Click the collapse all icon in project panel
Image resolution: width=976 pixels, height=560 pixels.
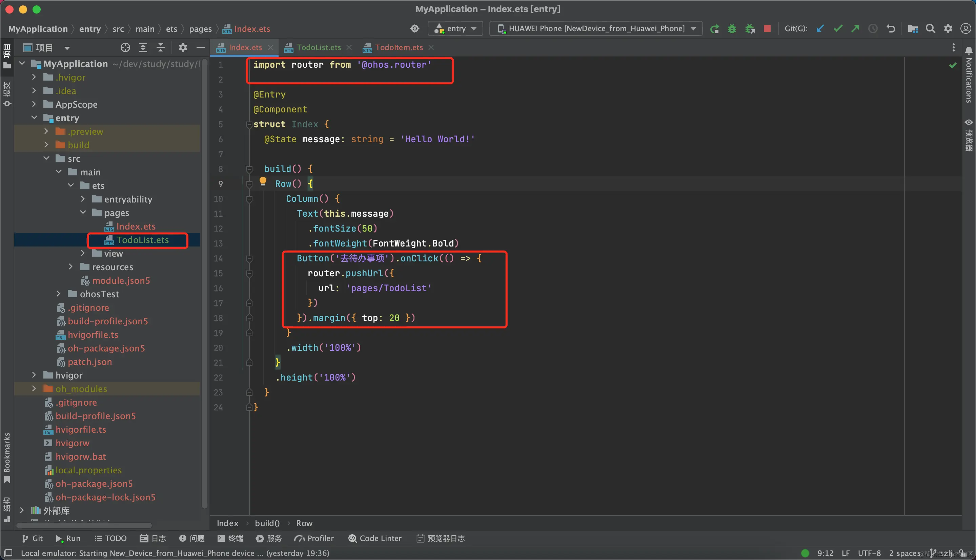[161, 48]
